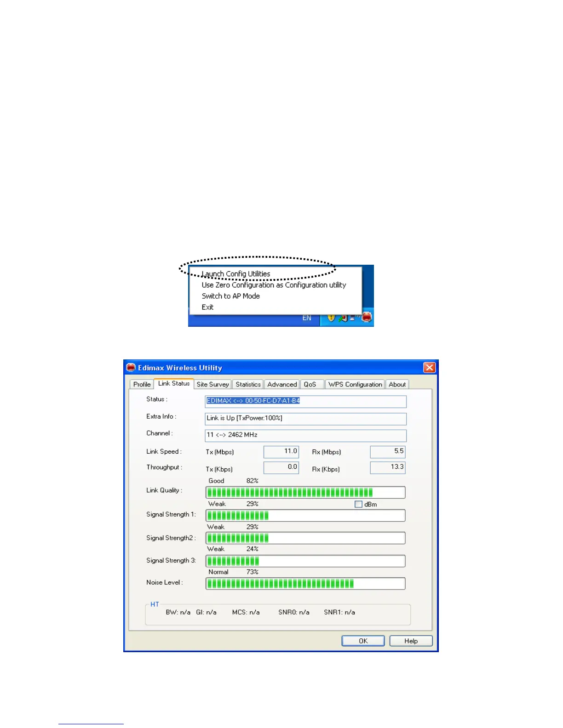The height and width of the screenshot is (728, 563).
Task: Click the OK button
Action: [363, 641]
